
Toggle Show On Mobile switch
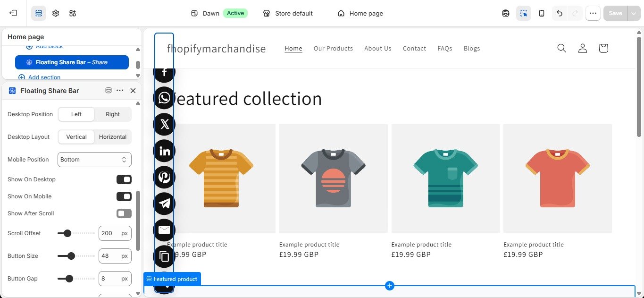(124, 196)
